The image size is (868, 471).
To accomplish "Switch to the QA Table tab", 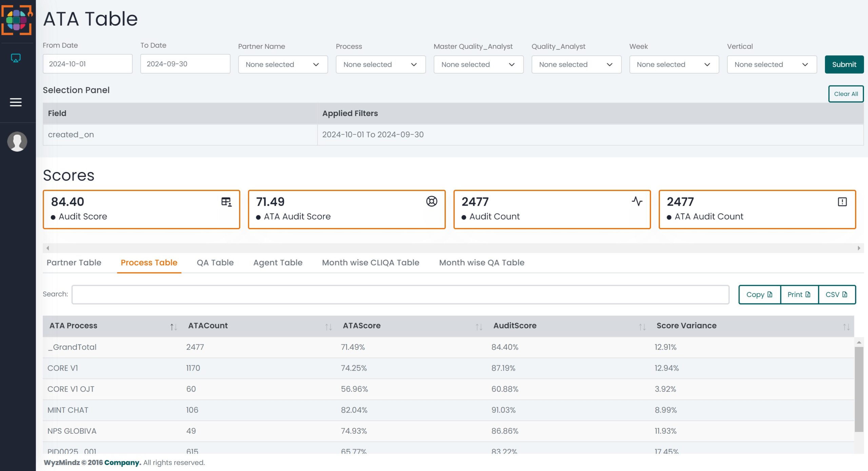I will click(x=215, y=263).
